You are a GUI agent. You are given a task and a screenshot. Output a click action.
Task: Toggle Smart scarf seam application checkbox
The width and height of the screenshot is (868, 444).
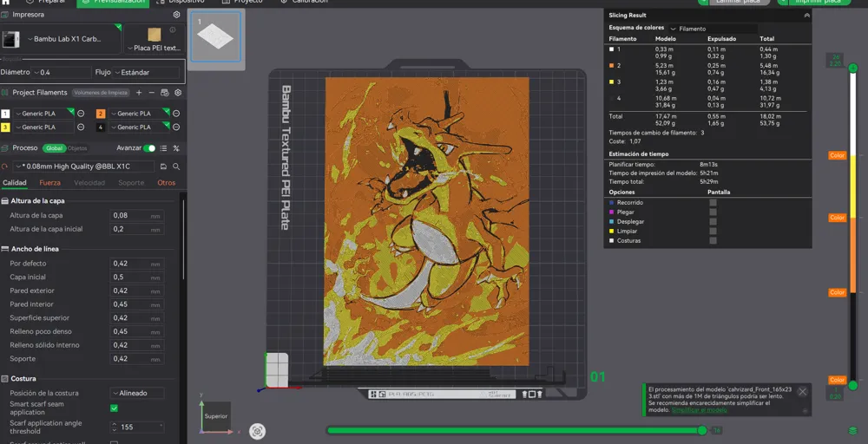[114, 408]
